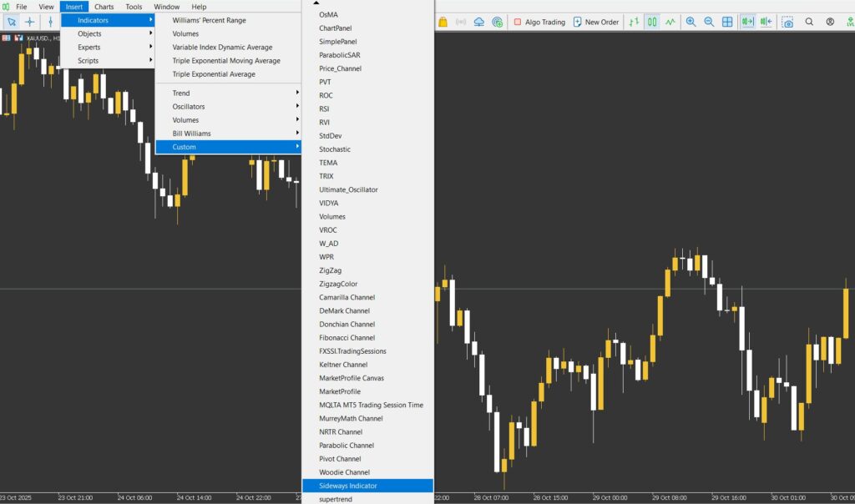Apply the ZigZag indicator
Screen dimensions: 855x504
(329, 270)
